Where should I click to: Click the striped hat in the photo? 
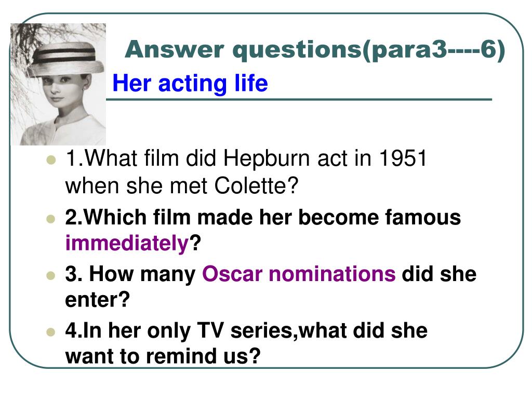[x=68, y=57]
